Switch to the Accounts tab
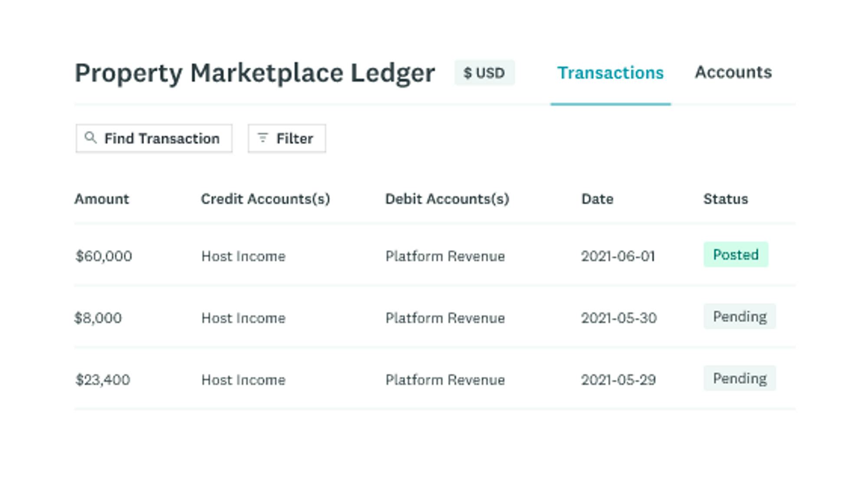 (733, 72)
